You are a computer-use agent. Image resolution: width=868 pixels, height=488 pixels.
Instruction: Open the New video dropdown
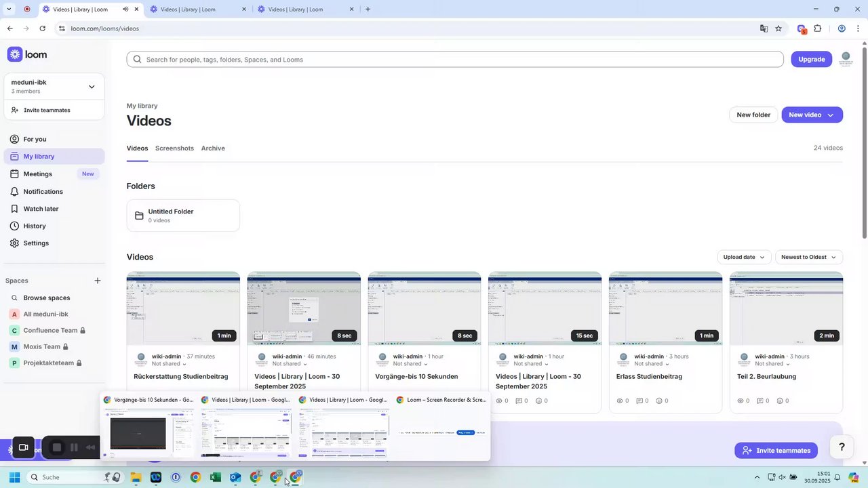coord(812,115)
